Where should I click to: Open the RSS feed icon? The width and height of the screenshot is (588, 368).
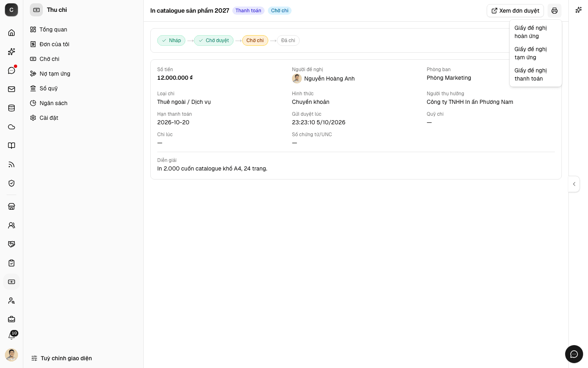click(11, 164)
